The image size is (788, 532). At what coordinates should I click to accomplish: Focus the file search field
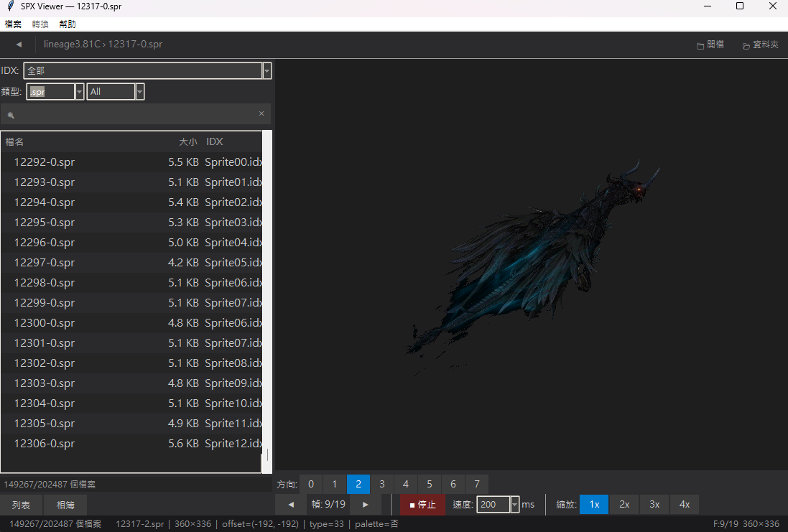click(x=136, y=114)
